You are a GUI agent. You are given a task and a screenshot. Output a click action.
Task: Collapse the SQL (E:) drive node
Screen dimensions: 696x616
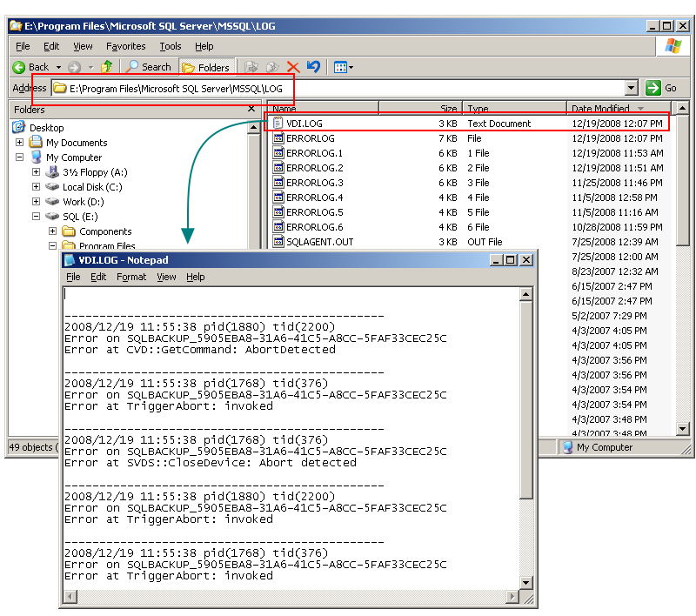pyautogui.click(x=37, y=217)
